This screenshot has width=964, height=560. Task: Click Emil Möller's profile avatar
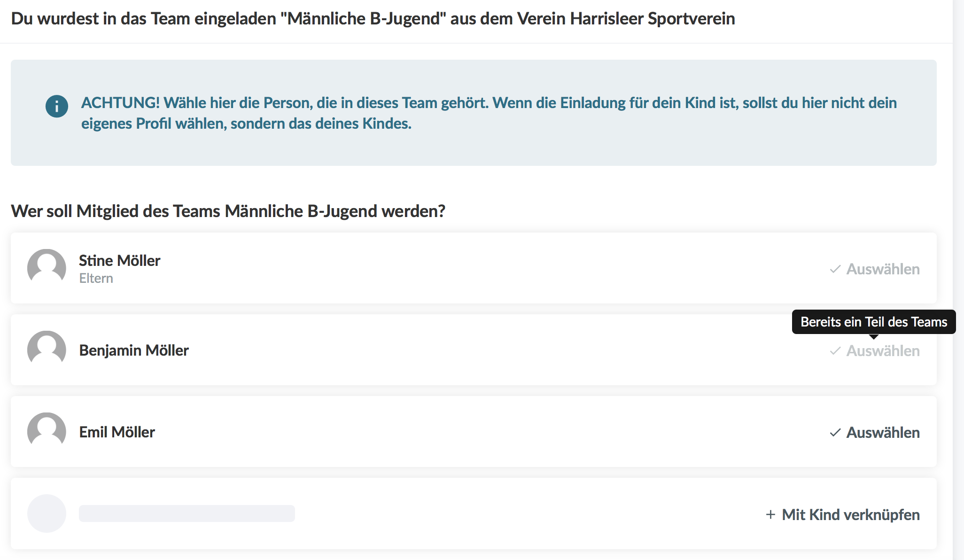pos(47,431)
